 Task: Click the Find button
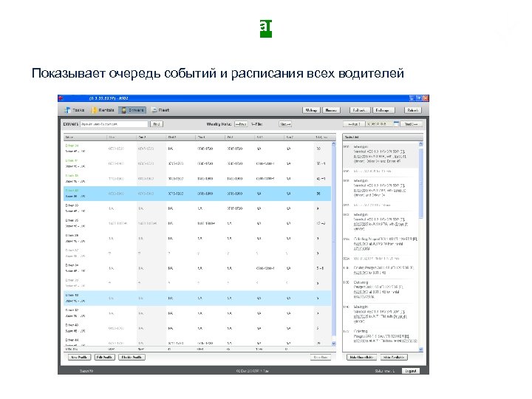pos(157,124)
